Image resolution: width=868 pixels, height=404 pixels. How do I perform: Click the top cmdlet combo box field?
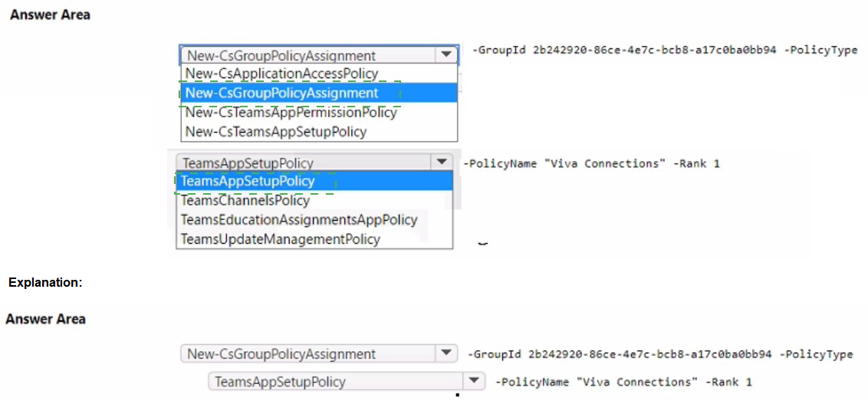click(x=307, y=55)
